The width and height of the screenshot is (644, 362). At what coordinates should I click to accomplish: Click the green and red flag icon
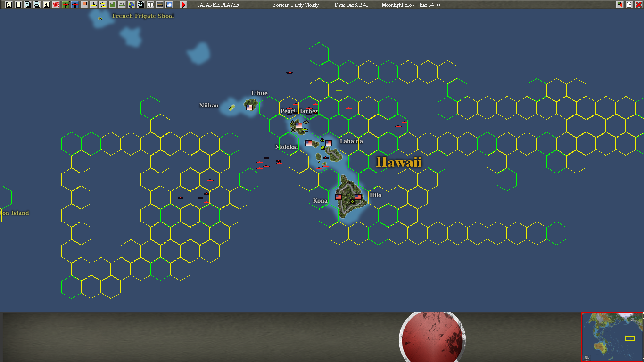[x=619, y=5]
